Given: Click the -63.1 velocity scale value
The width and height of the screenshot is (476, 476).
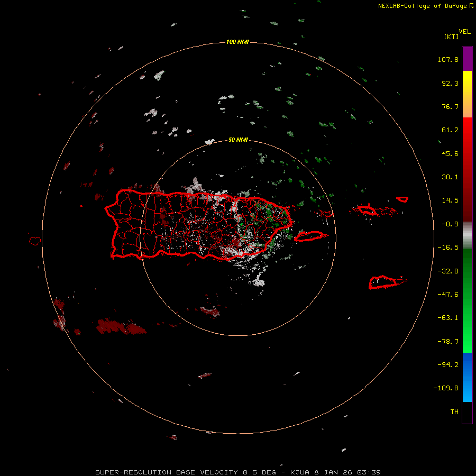Looking at the screenshot, I should click(x=448, y=318).
